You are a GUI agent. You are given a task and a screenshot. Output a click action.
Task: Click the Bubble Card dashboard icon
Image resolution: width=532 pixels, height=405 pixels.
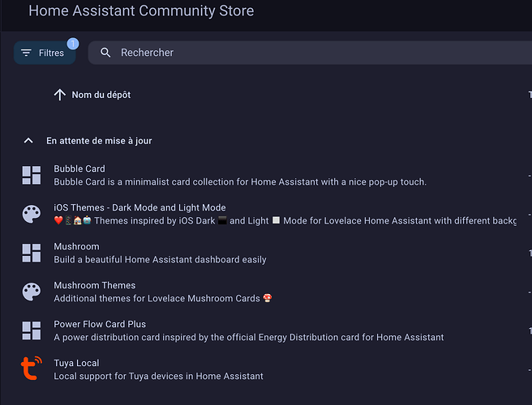click(31, 175)
